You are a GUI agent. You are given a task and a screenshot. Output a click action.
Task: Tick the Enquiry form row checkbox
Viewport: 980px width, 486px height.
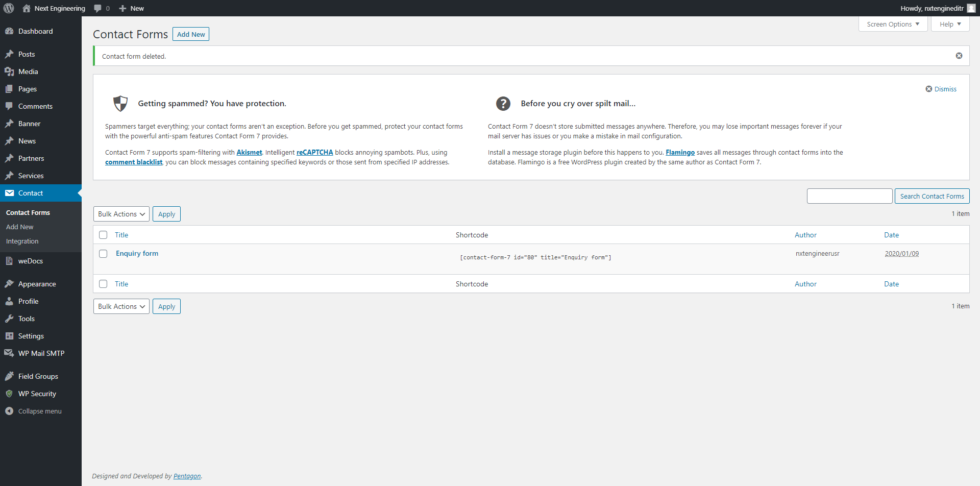pos(103,254)
